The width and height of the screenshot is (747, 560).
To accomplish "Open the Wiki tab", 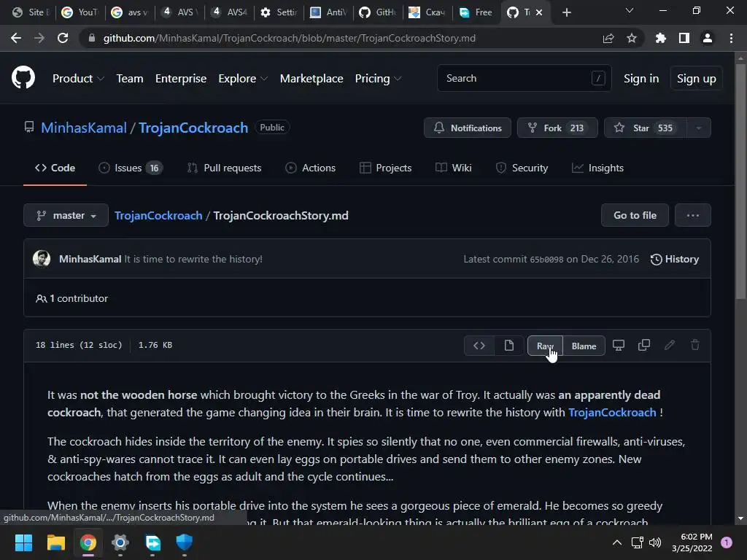I will pos(454,168).
